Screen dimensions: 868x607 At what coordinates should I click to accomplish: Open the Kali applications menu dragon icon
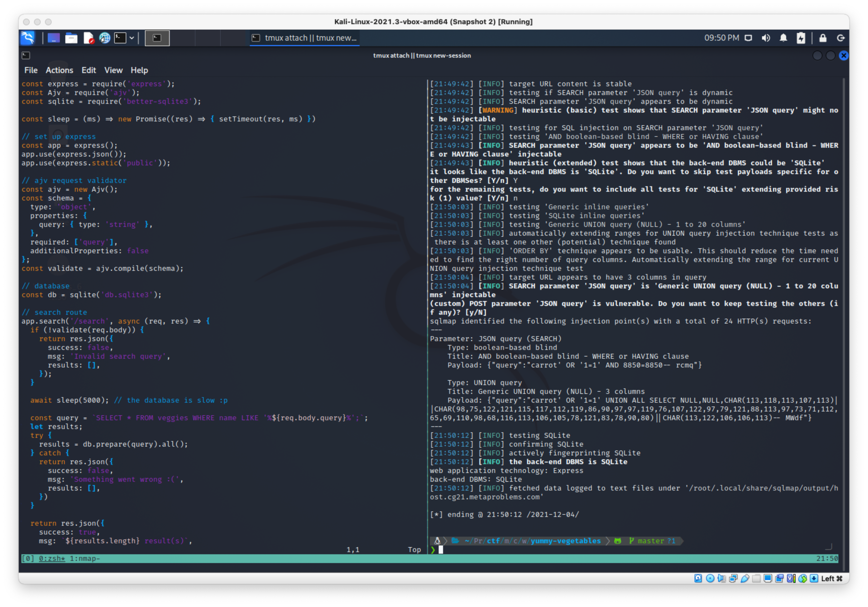pyautogui.click(x=28, y=38)
